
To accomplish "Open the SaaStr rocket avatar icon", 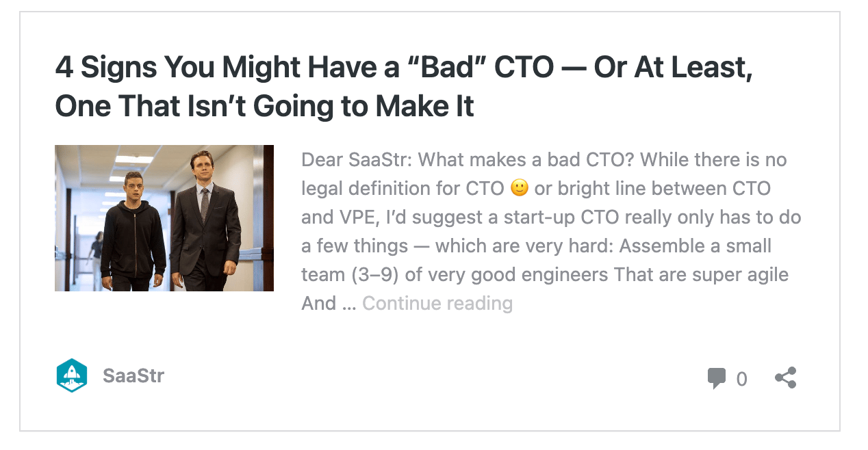I will pos(72,375).
